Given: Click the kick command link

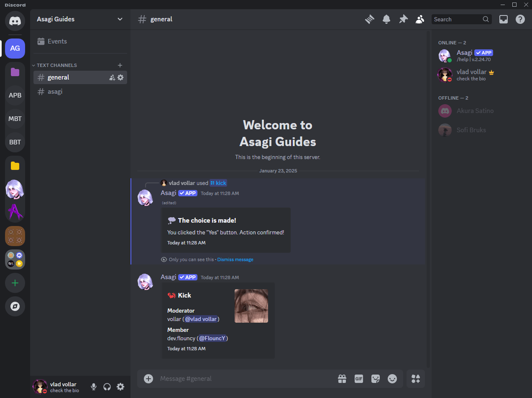Looking at the screenshot, I should [218, 183].
